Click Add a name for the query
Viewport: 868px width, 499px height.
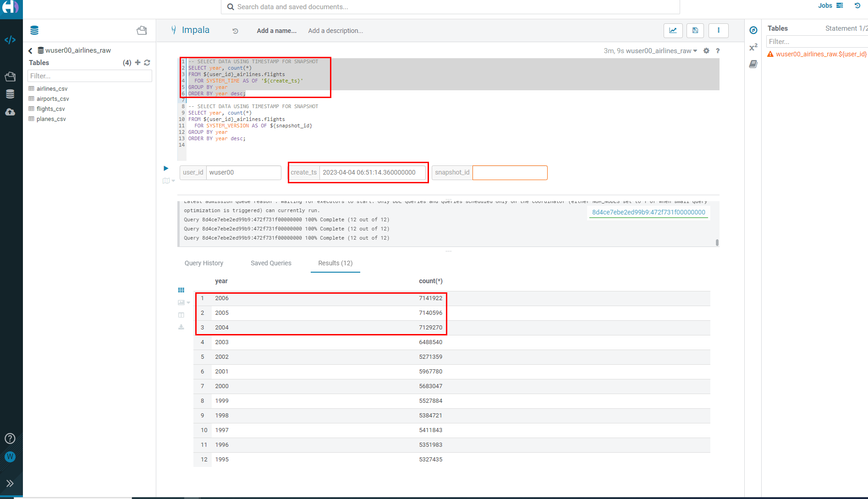276,31
